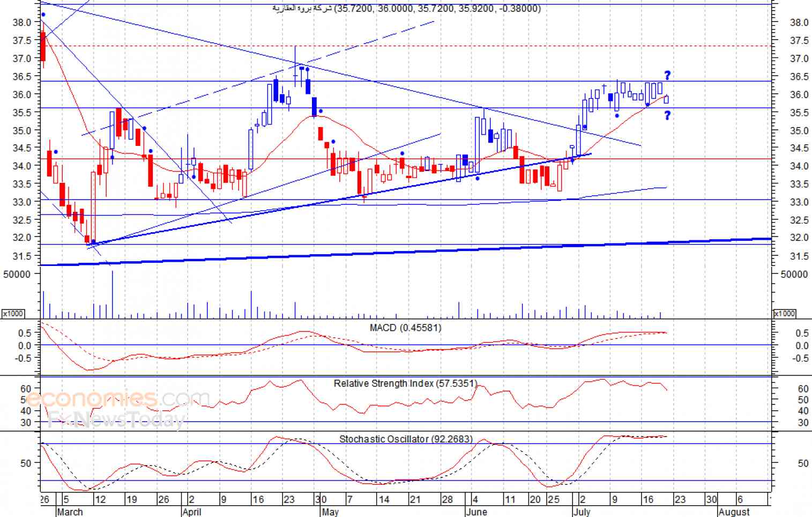This screenshot has width=812, height=517.
Task: Select the date label 25 on the time axis
Action: click(x=554, y=499)
